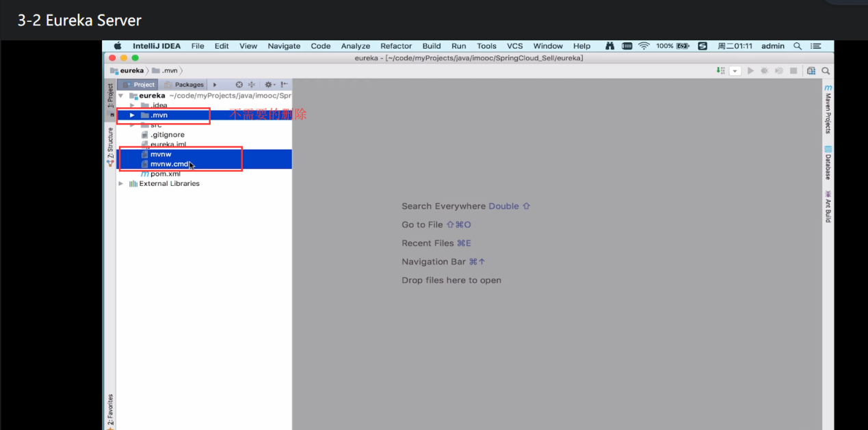Open the IntelliJ IDEA application menu
868x430 pixels.
157,46
